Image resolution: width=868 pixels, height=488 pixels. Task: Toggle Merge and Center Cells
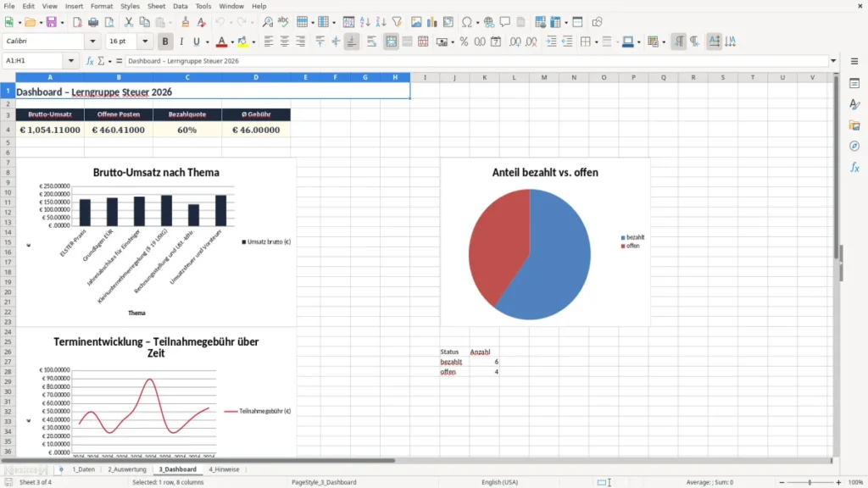(391, 42)
